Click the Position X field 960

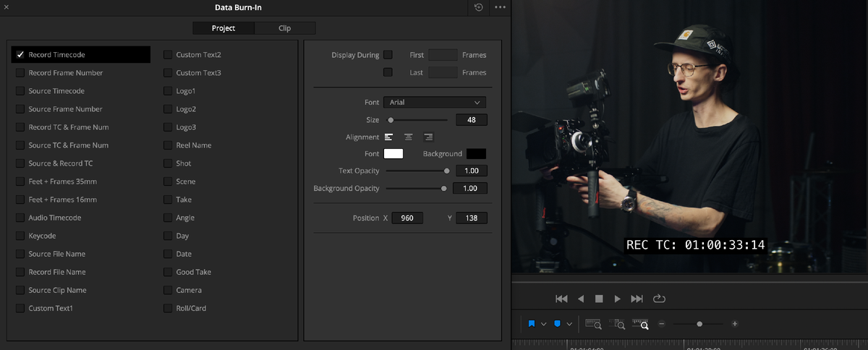coord(407,218)
